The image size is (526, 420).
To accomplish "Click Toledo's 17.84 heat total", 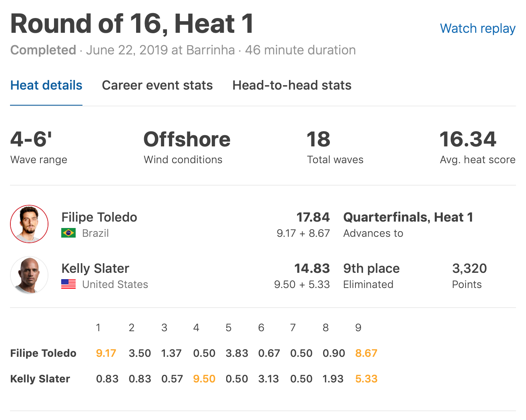I will (313, 217).
